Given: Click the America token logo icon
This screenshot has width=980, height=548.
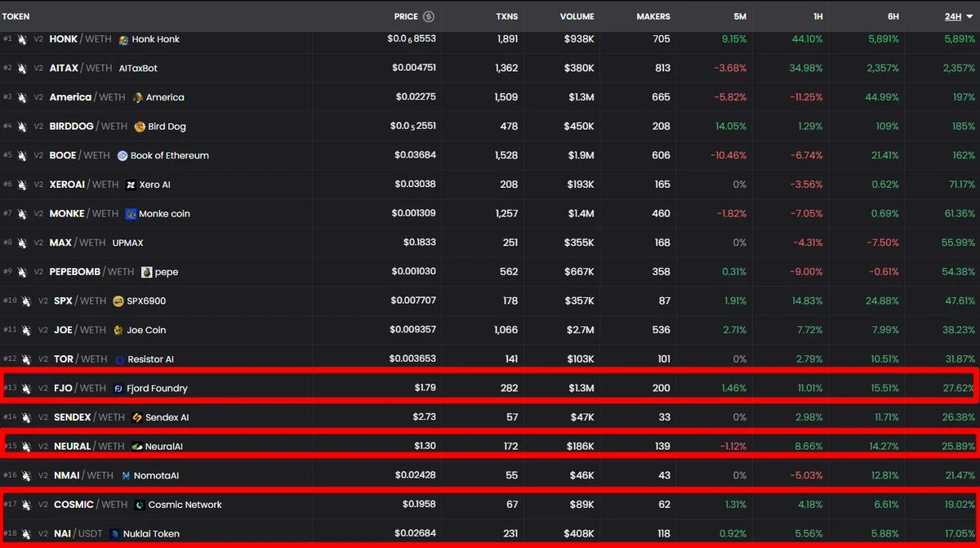Looking at the screenshot, I should click(139, 97).
